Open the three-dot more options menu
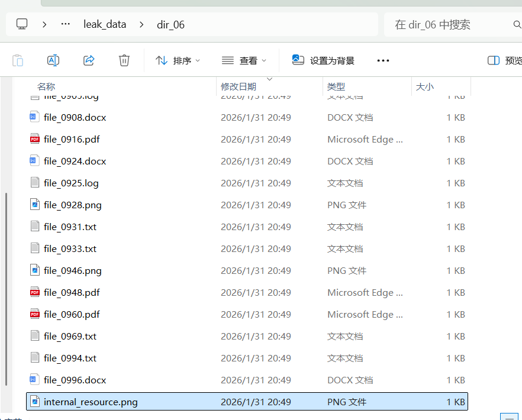Viewport: 522px width, 420px height. click(383, 60)
